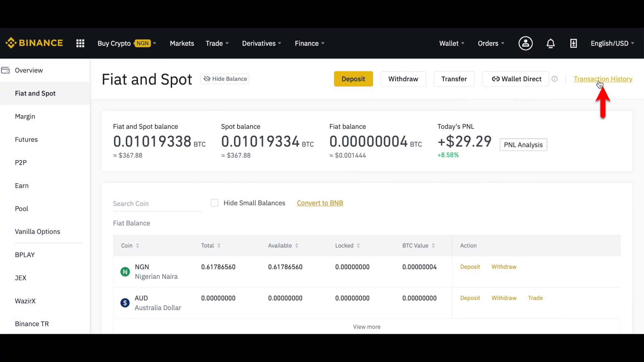Expand the Trade navigation dropdown
The width and height of the screenshot is (644, 362).
coord(216,43)
